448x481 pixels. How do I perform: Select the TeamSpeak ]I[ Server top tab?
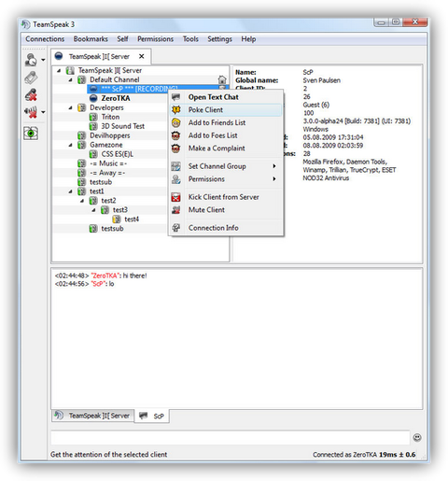click(101, 56)
